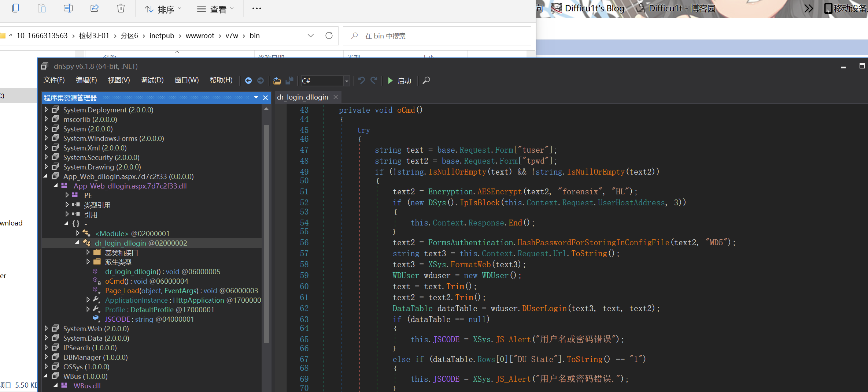Screen dimensions: 868x392
Task: Expand the System.Web (2.0.0.0) assembly node
Action: pos(46,329)
